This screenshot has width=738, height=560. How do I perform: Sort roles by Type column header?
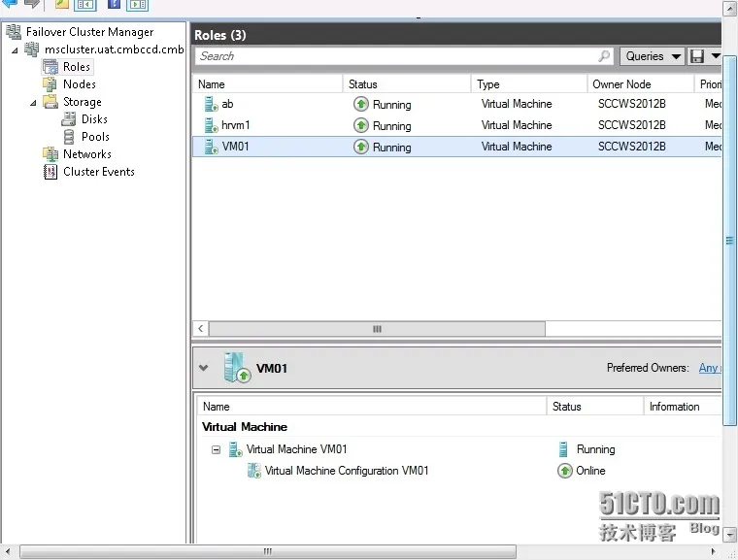tap(529, 84)
